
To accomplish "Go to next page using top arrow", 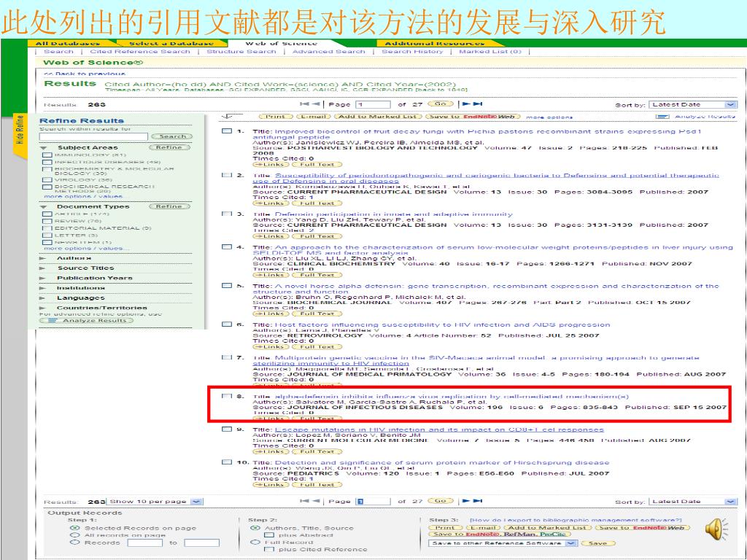I will [x=466, y=104].
